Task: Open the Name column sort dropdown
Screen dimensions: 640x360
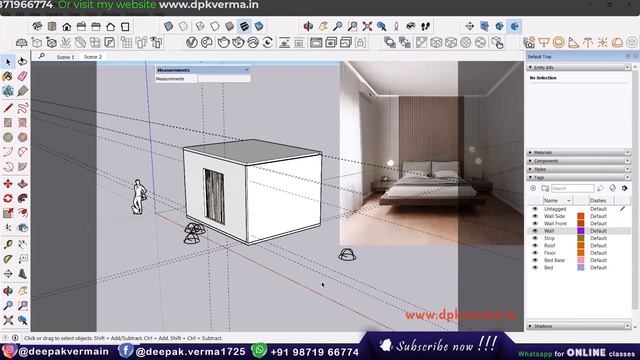Action: click(569, 200)
